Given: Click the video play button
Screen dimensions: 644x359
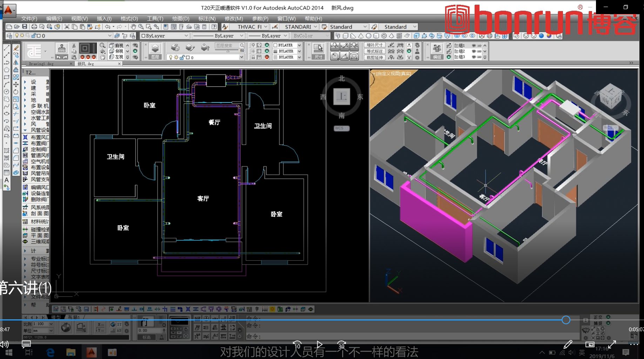Looking at the screenshot, I should point(319,345).
